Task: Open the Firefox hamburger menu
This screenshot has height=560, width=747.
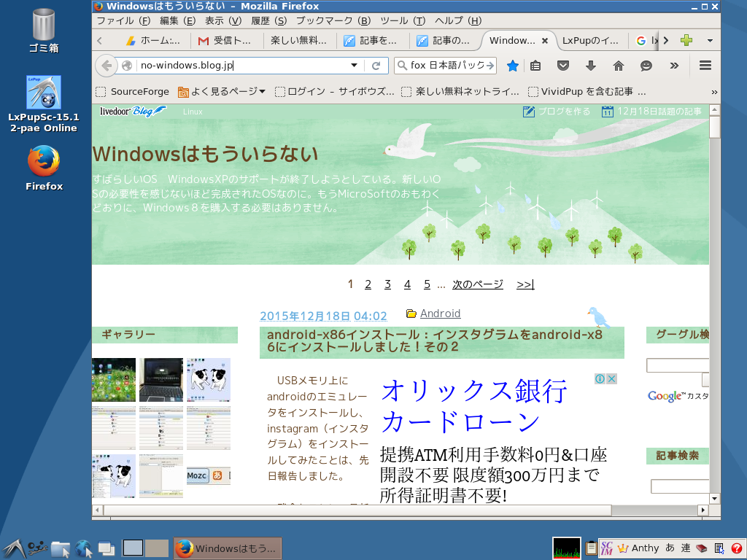Action: 705,66
